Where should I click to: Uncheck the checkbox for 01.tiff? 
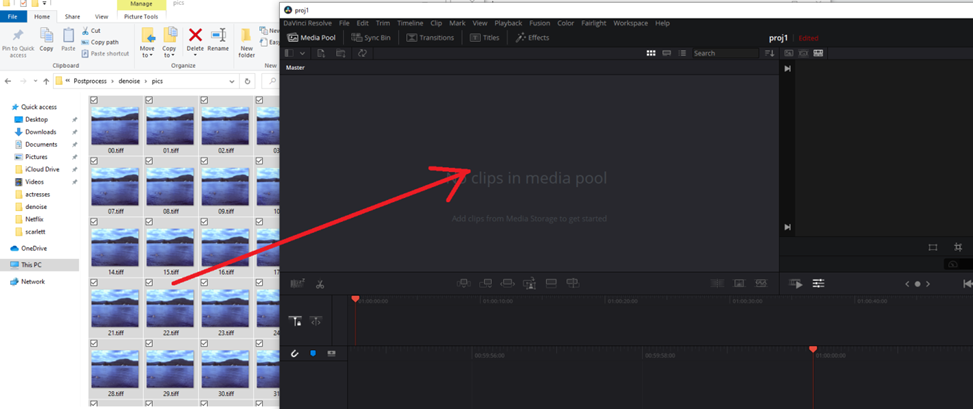[x=150, y=100]
